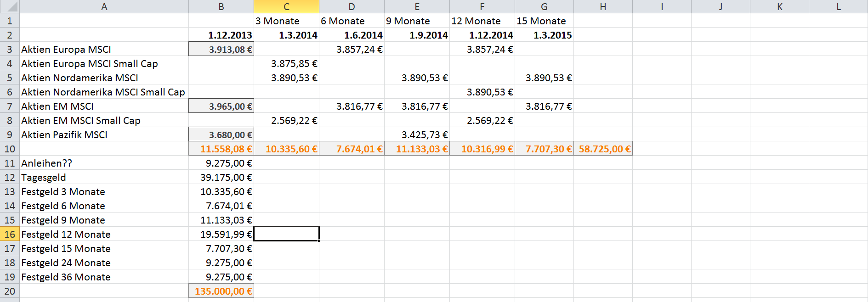
Task: Select date cell 1.9.2014
Action: pos(417,35)
